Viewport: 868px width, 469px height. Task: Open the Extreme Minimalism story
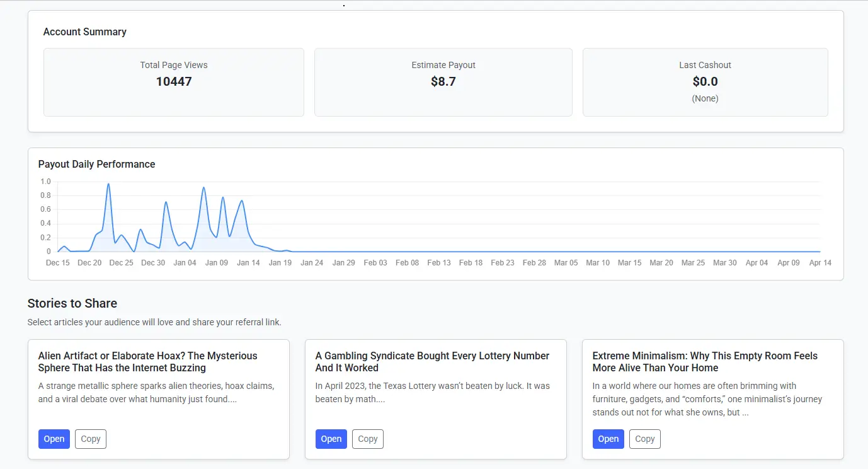pyautogui.click(x=608, y=439)
